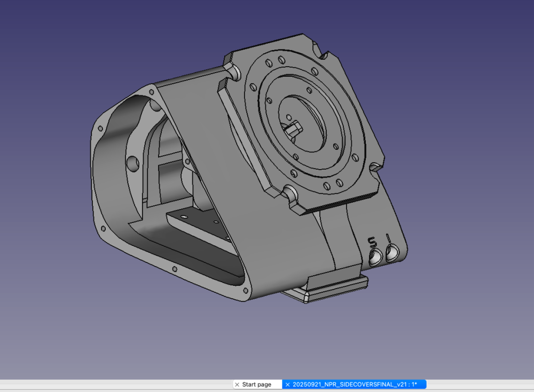Pick the teardrop hole beneath the S marking
Viewport: 534px width, 392px height.
click(x=375, y=257)
